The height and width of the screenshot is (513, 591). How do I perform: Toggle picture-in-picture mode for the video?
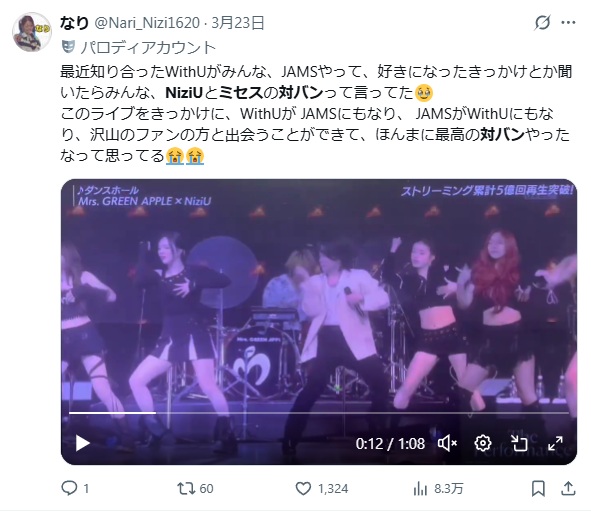click(519, 443)
